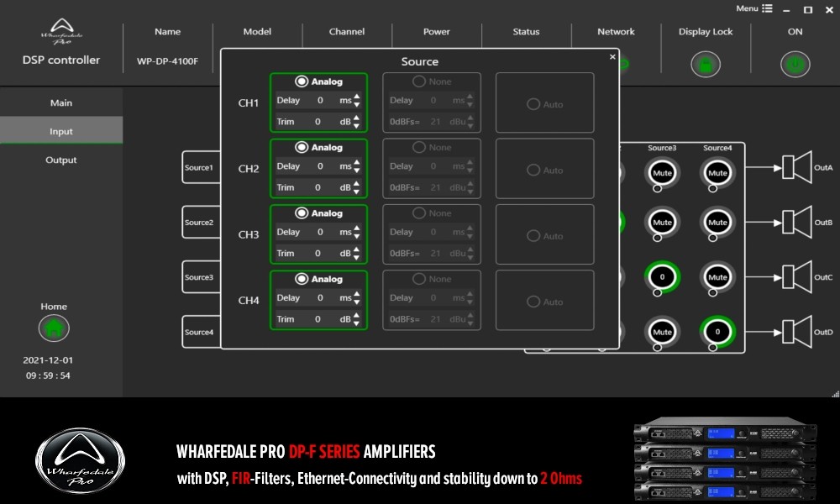Viewport: 840px width, 504px height.
Task: Click the Source2 input block
Action: pos(201,222)
